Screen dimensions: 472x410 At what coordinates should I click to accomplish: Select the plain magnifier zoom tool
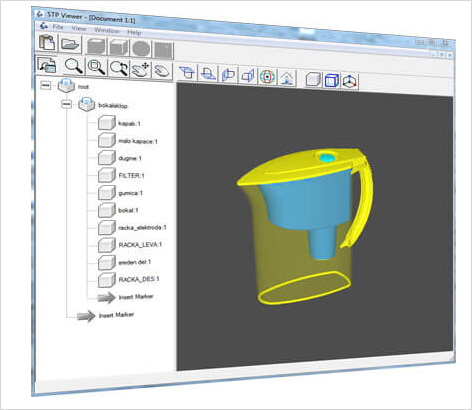(x=74, y=66)
